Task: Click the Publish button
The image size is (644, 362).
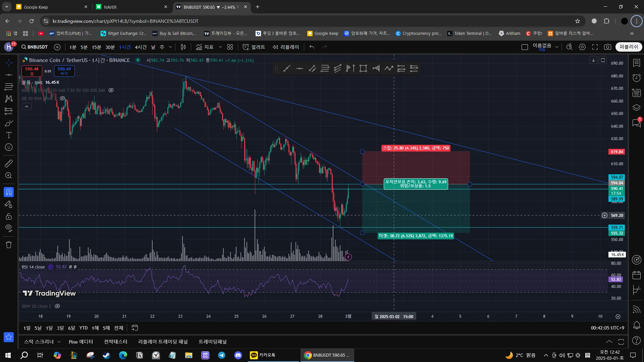Action: (629, 47)
